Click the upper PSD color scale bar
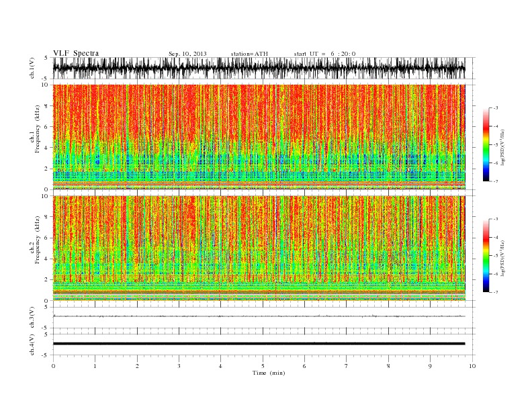 [486, 144]
